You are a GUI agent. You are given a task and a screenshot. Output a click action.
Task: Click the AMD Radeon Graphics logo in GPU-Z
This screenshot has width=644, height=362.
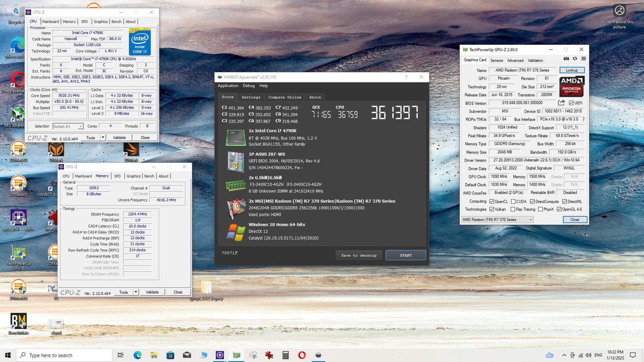(572, 86)
